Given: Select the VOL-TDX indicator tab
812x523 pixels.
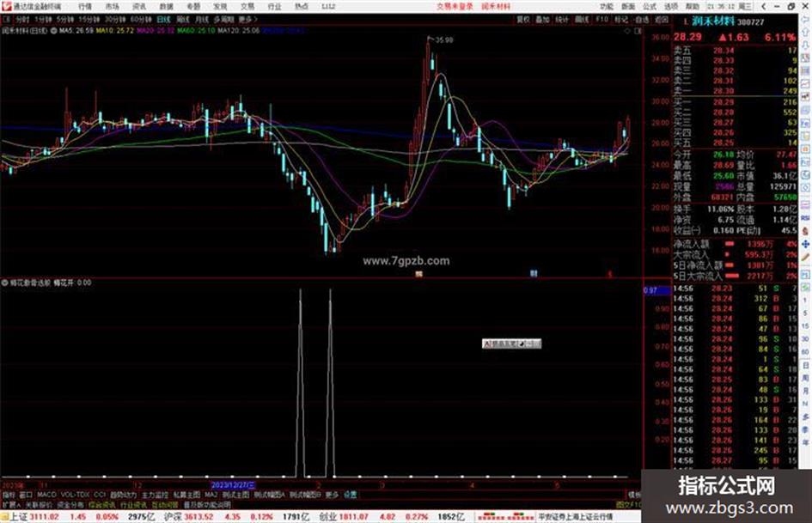Looking at the screenshot, I should click(75, 495).
